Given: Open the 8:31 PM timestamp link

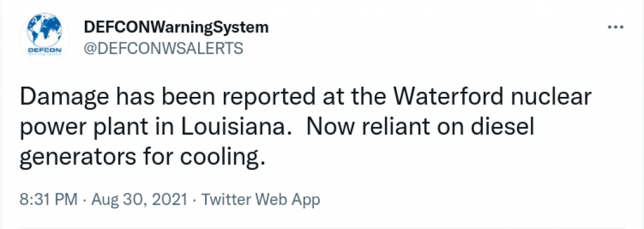Looking at the screenshot, I should pyautogui.click(x=48, y=200).
